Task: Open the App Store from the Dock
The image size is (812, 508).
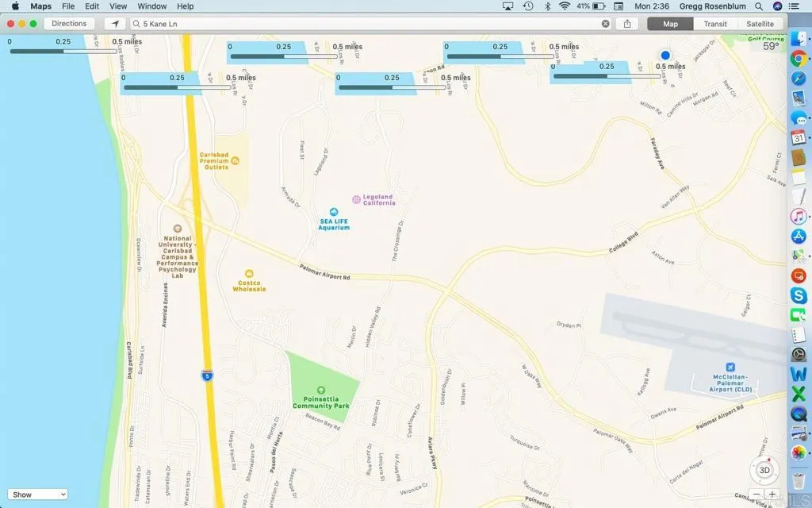Action: coord(799,236)
